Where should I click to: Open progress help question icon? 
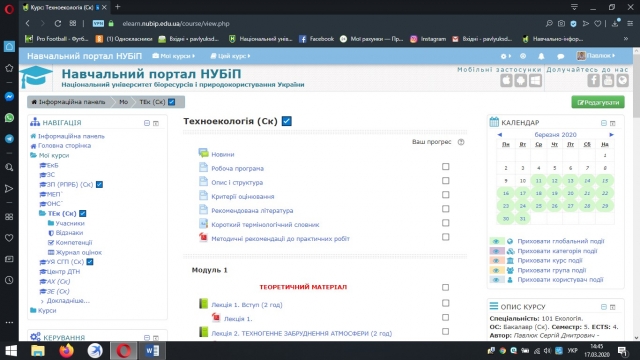click(x=461, y=142)
